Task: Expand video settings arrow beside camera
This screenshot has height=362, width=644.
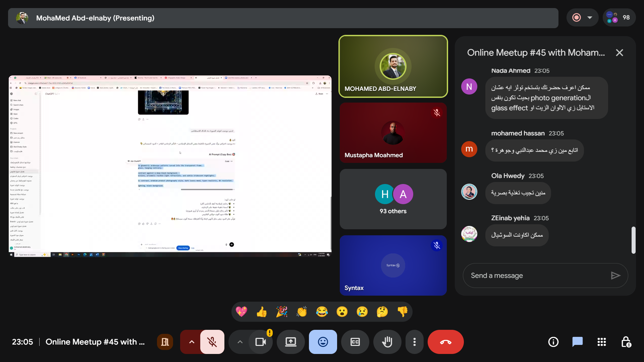Action: 240,342
